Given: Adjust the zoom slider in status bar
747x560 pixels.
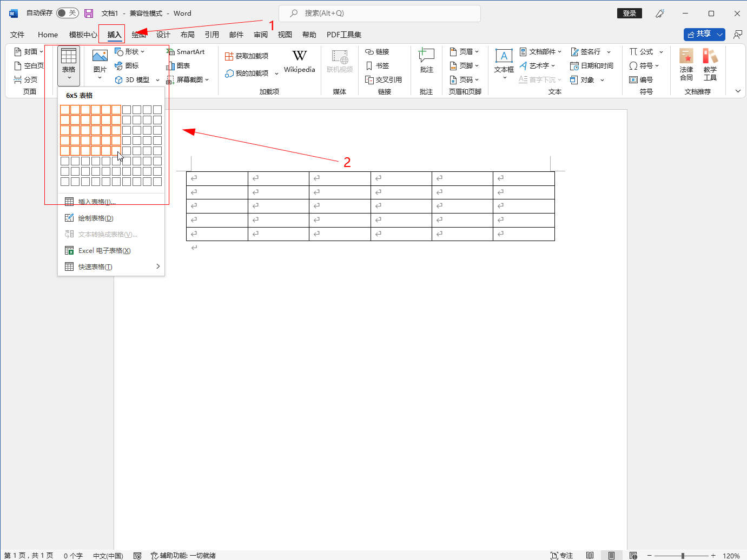Looking at the screenshot, I should pyautogui.click(x=683, y=555).
